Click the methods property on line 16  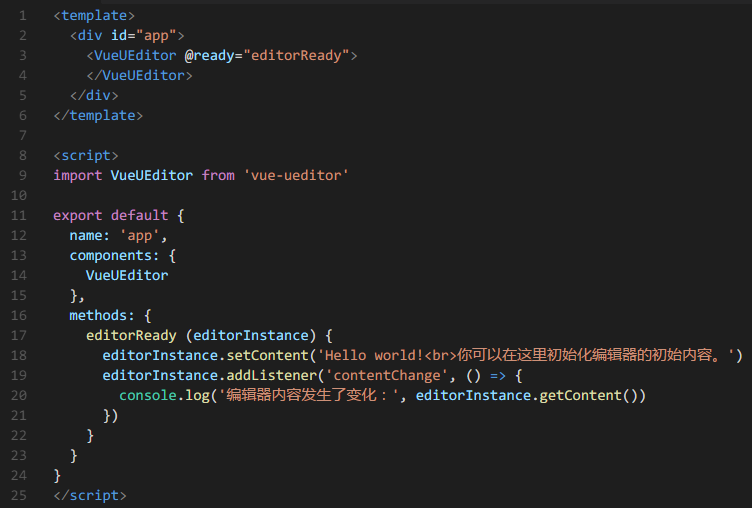click(x=98, y=316)
